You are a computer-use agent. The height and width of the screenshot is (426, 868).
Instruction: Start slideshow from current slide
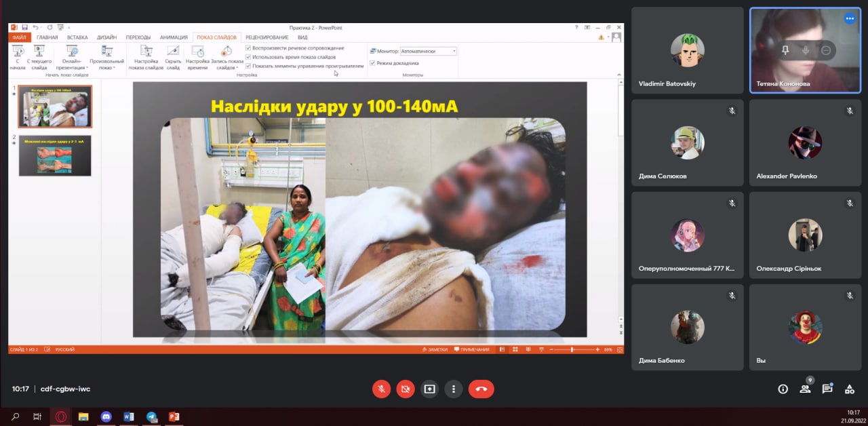pyautogui.click(x=39, y=58)
